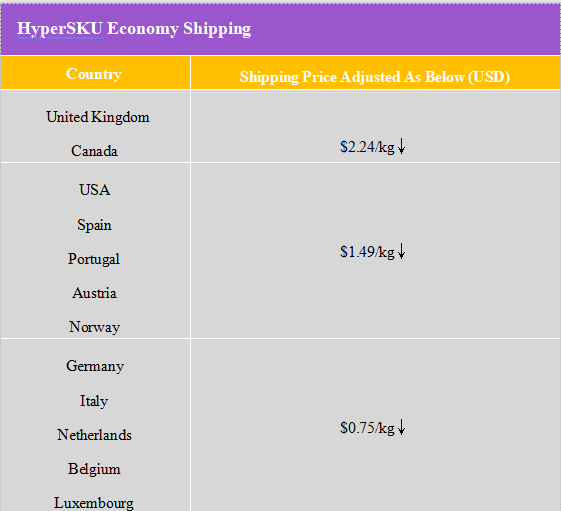561x511 pixels.
Task: Select the Norway entry
Action: (x=94, y=327)
